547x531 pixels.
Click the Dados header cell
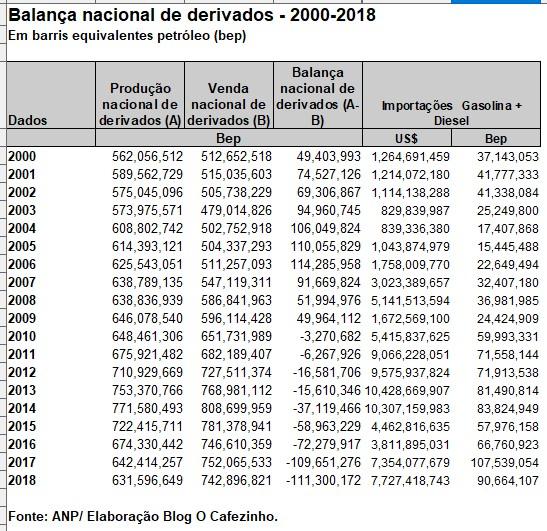51,95
